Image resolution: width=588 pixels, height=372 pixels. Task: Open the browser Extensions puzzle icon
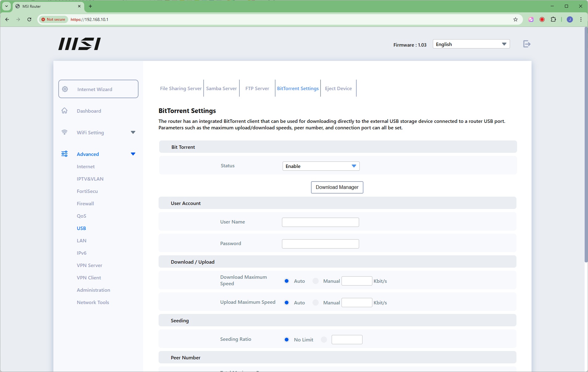pyautogui.click(x=553, y=19)
